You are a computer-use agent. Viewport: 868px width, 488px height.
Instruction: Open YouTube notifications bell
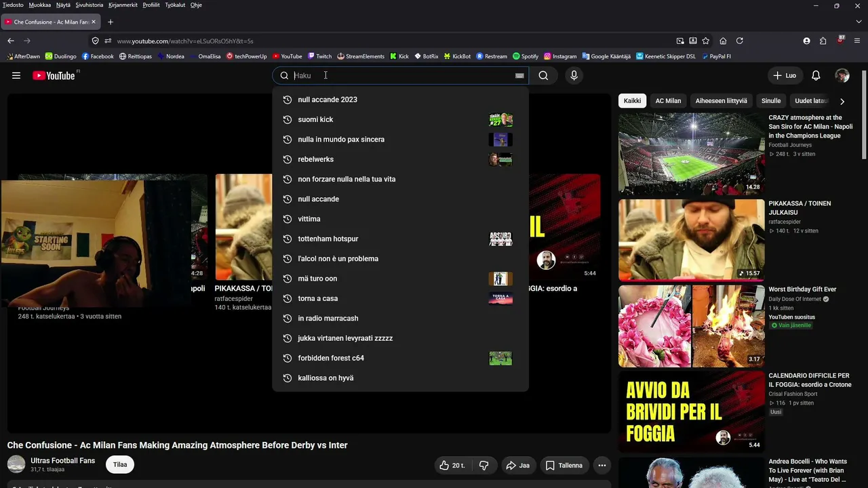tap(816, 75)
